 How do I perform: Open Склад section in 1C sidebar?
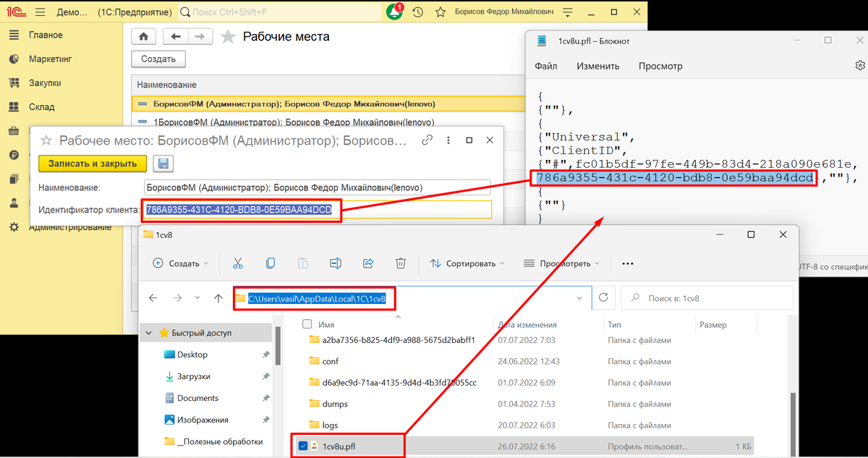pyautogui.click(x=41, y=106)
